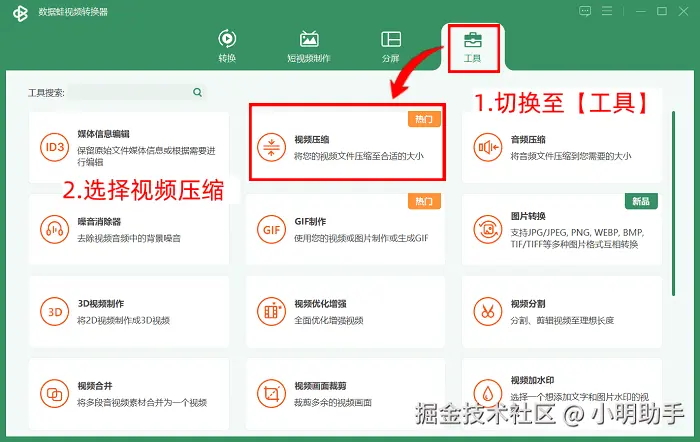
Task: Click the 视频画面裁剪 crop icon
Action: (271, 394)
